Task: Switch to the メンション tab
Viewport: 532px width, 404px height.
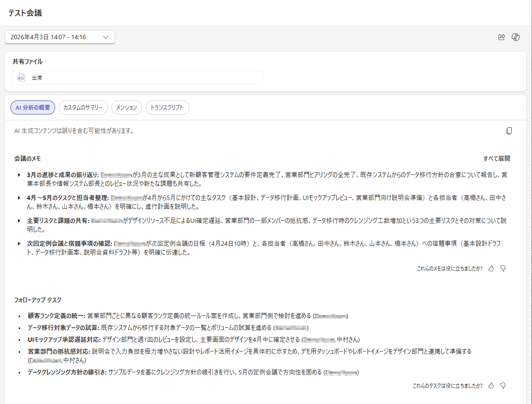Action: point(127,107)
